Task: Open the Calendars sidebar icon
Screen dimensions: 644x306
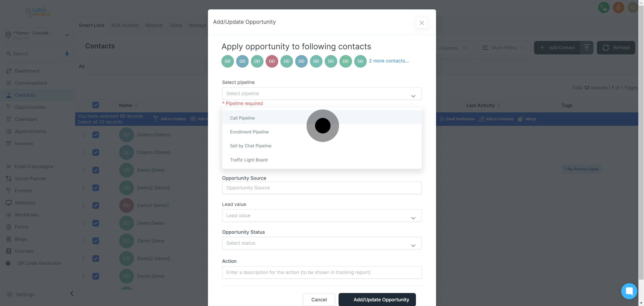Action: pos(8,119)
